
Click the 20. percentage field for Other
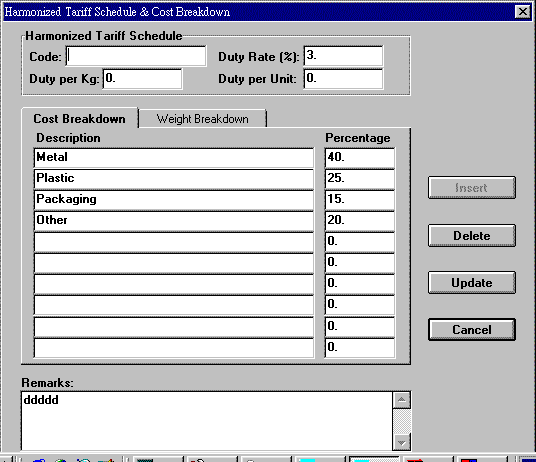(x=360, y=221)
